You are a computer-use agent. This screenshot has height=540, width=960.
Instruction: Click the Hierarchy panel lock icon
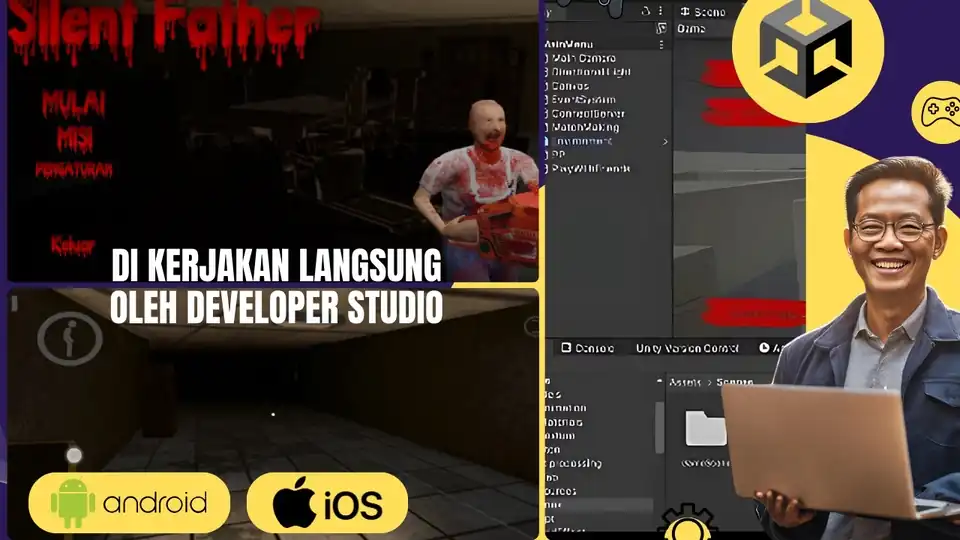(x=646, y=11)
